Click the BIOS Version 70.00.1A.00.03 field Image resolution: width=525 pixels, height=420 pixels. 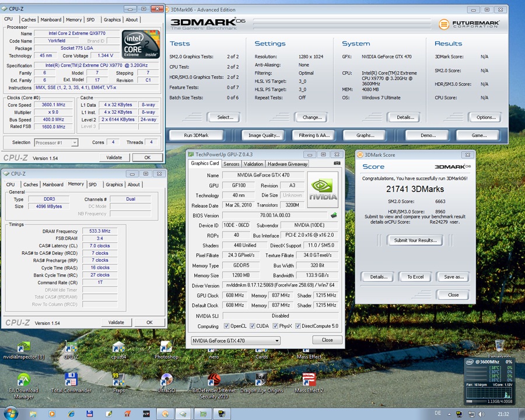[275, 215]
